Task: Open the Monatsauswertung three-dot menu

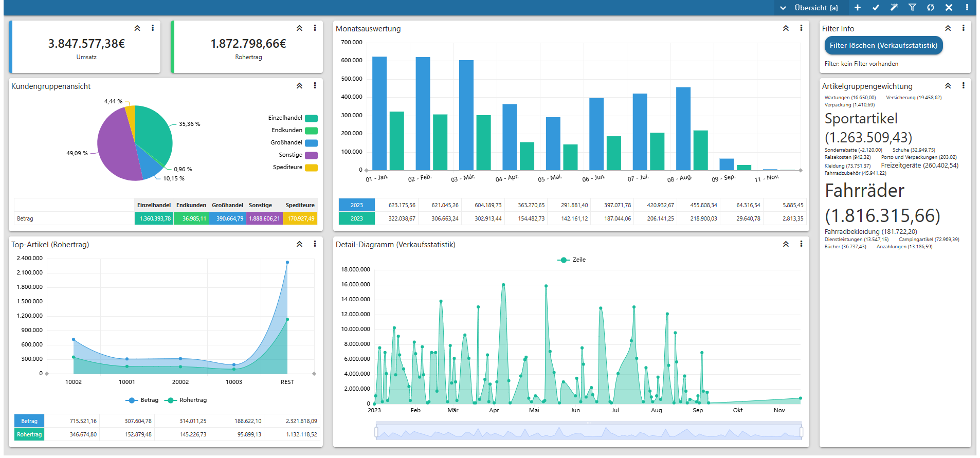Action: point(801,28)
